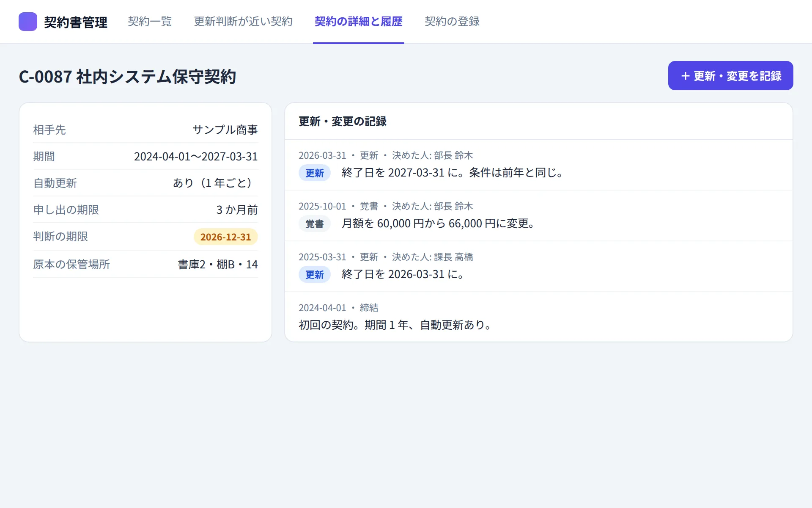
Task: Open the 契約一覧 tab
Action: click(150, 22)
